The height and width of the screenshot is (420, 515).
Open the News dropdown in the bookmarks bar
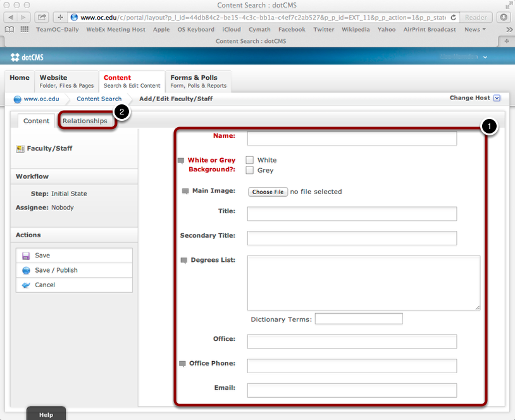tap(475, 29)
